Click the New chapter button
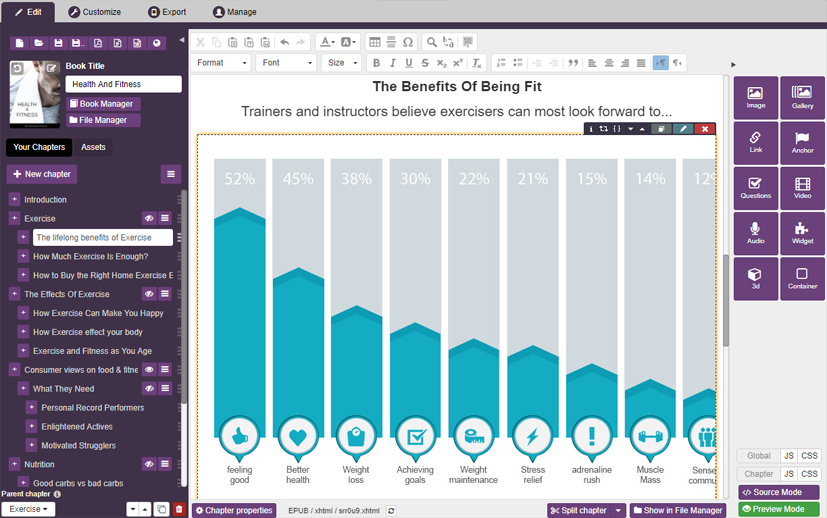 point(42,174)
